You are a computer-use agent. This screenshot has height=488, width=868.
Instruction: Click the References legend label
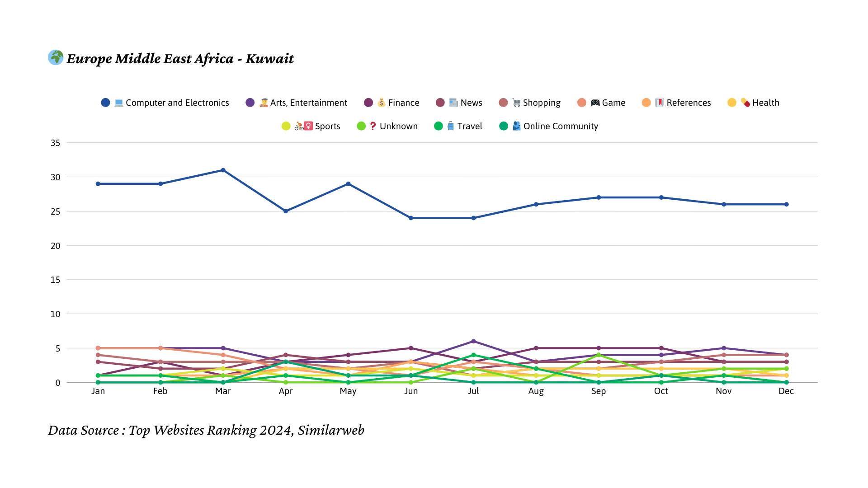(x=689, y=103)
